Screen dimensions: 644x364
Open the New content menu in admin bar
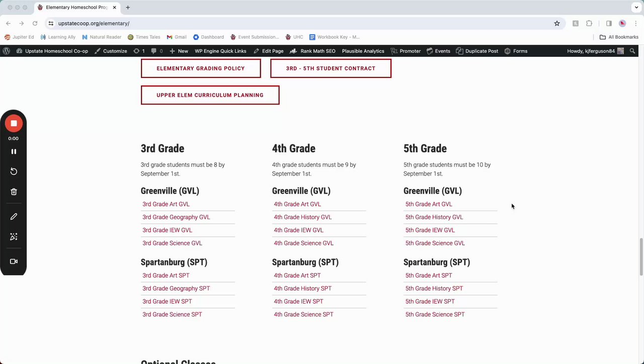pos(179,51)
